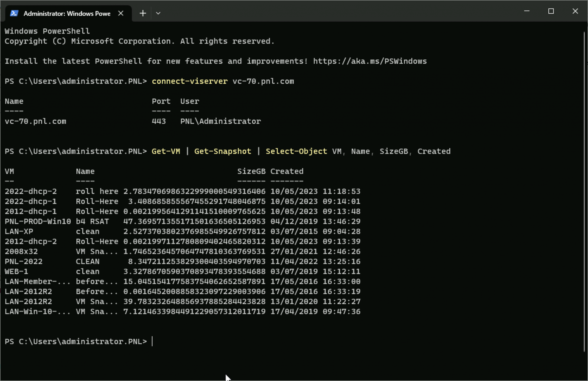Screen dimensions: 588x381
Task: Click the SizeGB column header
Action: click(251, 171)
